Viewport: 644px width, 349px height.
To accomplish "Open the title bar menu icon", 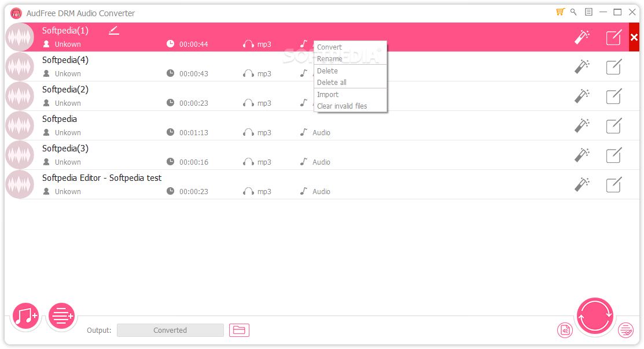I will (588, 12).
